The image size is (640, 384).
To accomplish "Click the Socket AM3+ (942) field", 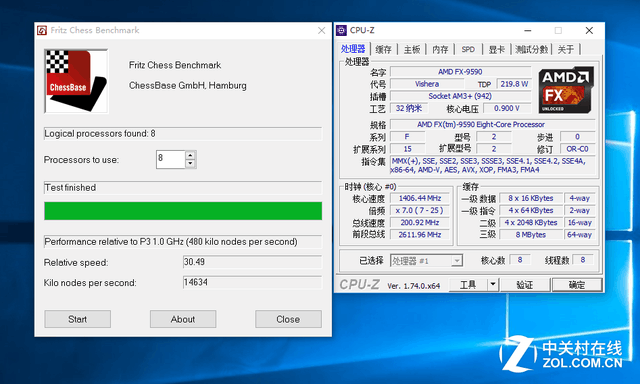I will click(460, 96).
